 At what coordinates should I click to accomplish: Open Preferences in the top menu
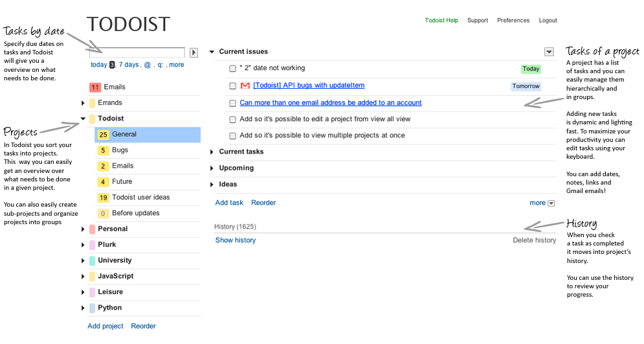pyautogui.click(x=513, y=21)
